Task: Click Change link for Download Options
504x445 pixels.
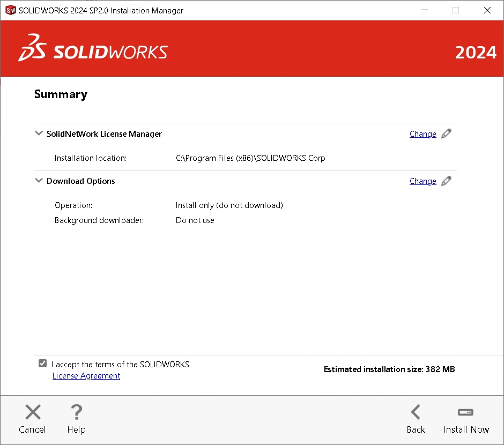Action: [x=423, y=181]
